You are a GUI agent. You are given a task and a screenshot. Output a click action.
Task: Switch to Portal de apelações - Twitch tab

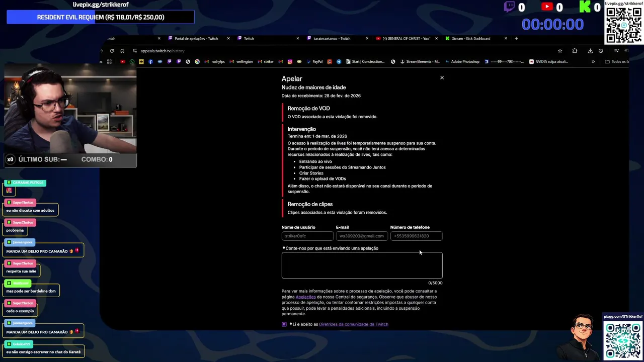pos(196,38)
